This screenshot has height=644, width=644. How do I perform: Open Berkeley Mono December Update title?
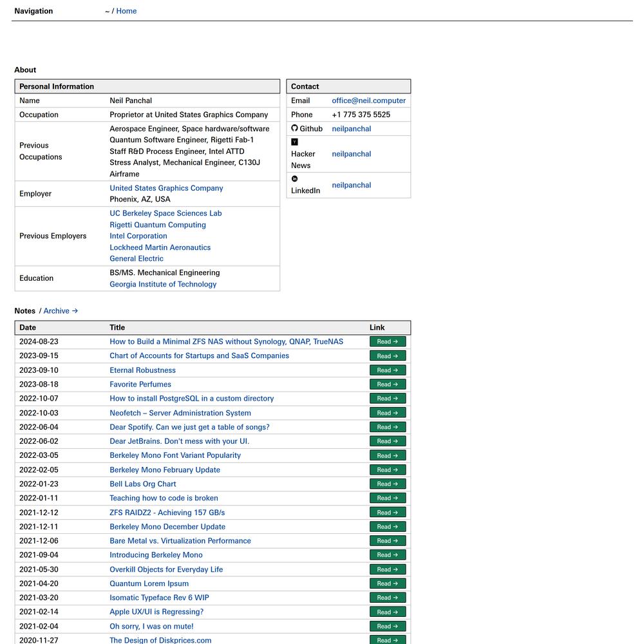tap(167, 527)
